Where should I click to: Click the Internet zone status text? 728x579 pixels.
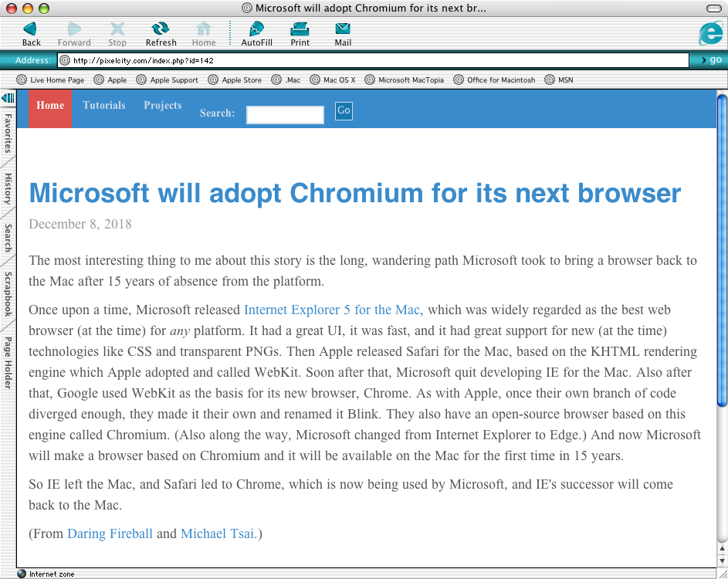[x=52, y=574]
